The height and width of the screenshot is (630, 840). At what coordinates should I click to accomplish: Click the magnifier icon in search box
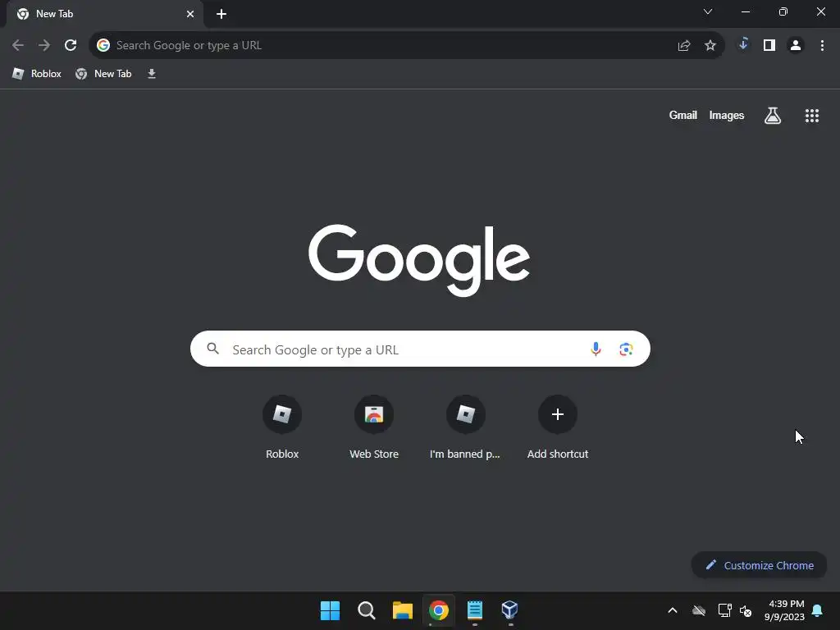click(x=212, y=349)
